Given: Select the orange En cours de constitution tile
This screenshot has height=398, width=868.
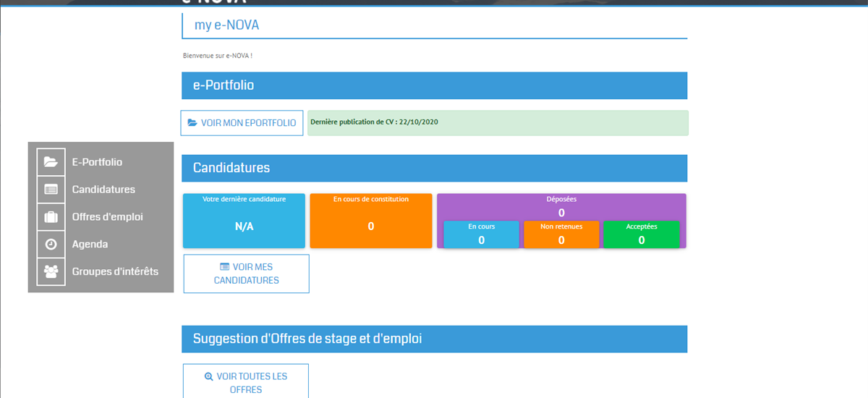Looking at the screenshot, I should click(x=371, y=221).
